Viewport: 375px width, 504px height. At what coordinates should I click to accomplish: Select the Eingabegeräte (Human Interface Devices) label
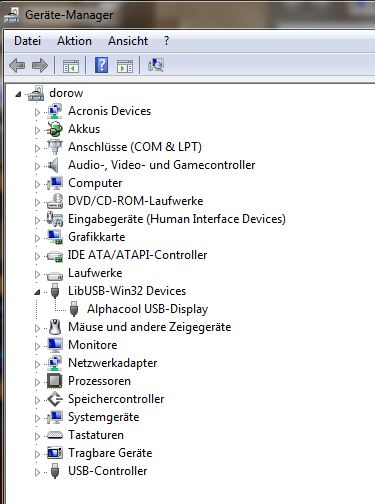point(177,219)
